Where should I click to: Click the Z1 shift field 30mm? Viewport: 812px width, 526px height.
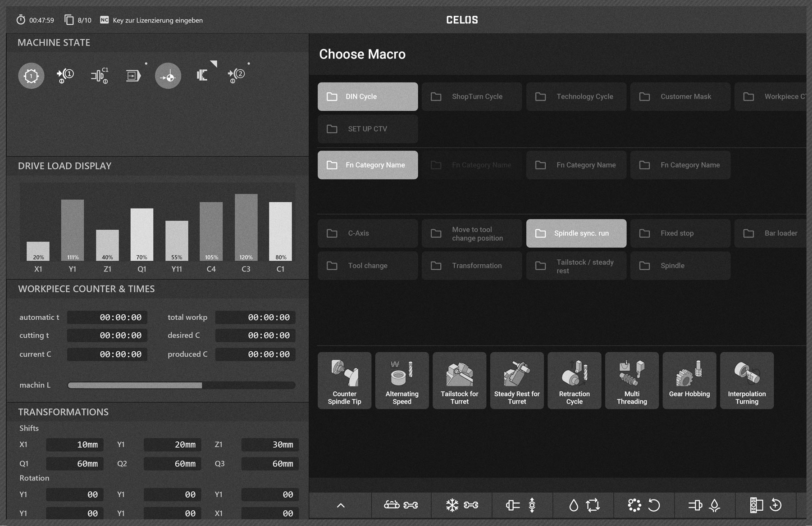(270, 444)
